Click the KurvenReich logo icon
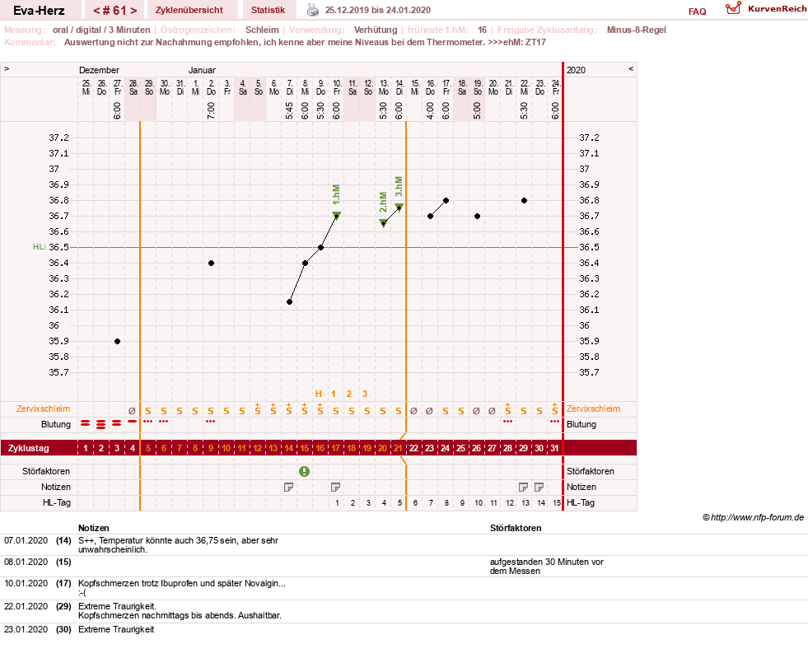 (733, 8)
